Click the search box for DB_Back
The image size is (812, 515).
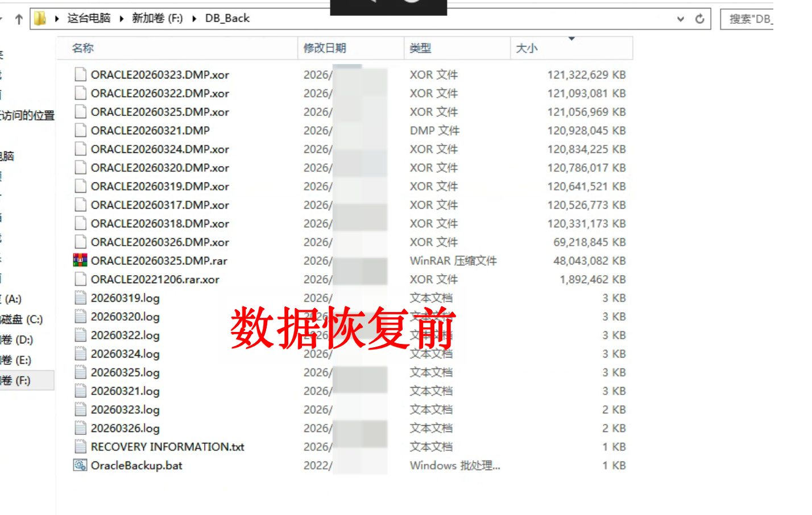(x=747, y=19)
